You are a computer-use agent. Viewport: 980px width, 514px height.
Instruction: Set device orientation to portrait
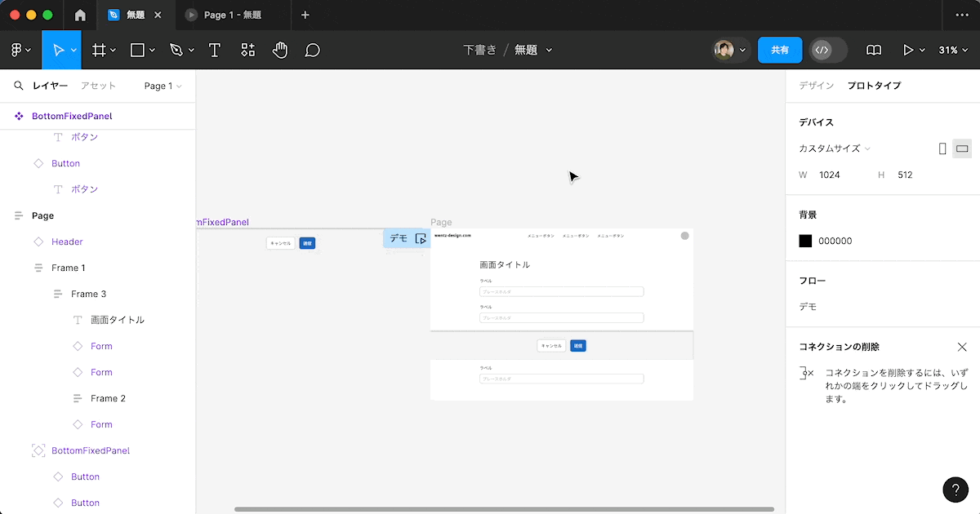pyautogui.click(x=942, y=148)
